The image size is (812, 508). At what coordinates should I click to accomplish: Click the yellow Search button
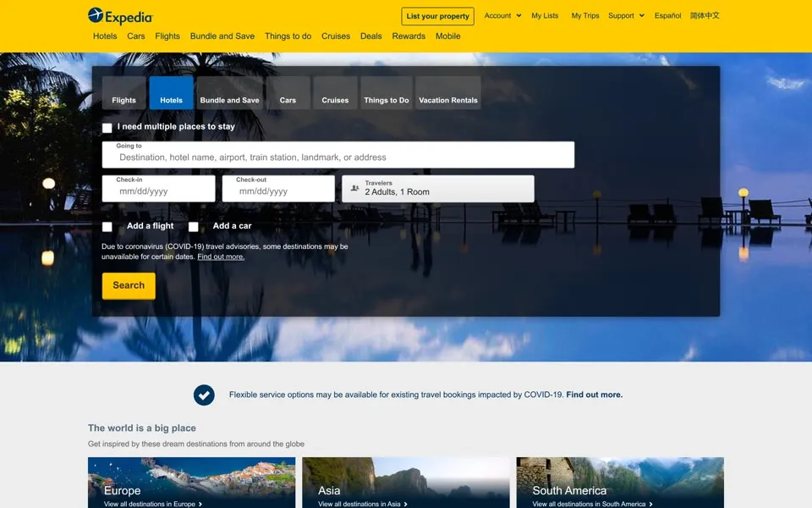click(x=129, y=285)
